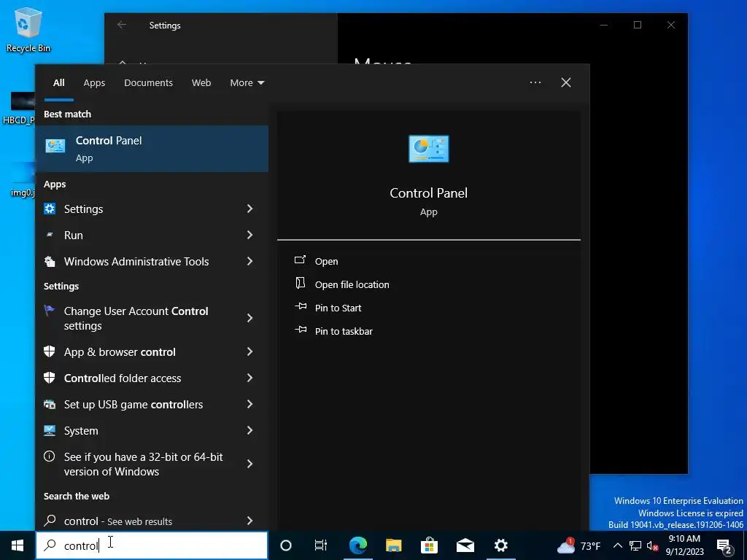Open File Explorer from the taskbar

[393, 545]
